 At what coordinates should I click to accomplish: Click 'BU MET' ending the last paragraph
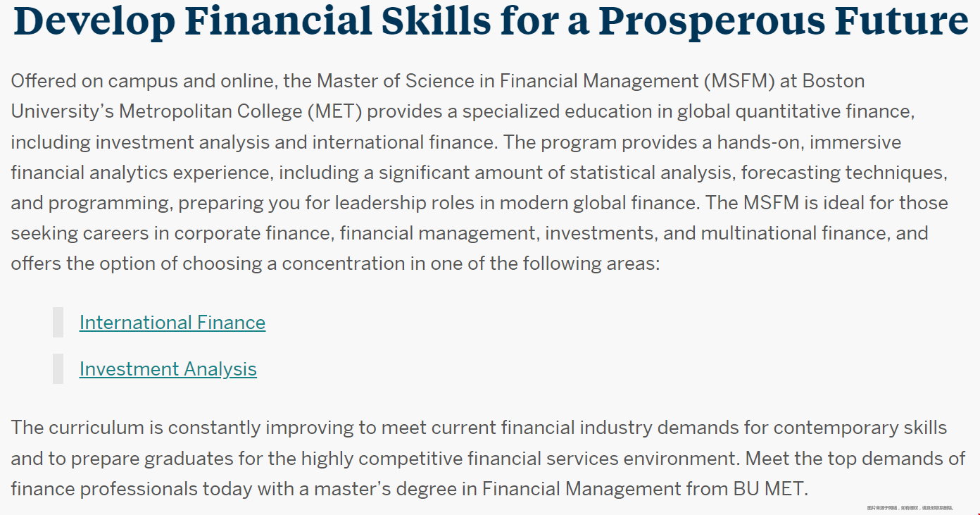coord(769,488)
